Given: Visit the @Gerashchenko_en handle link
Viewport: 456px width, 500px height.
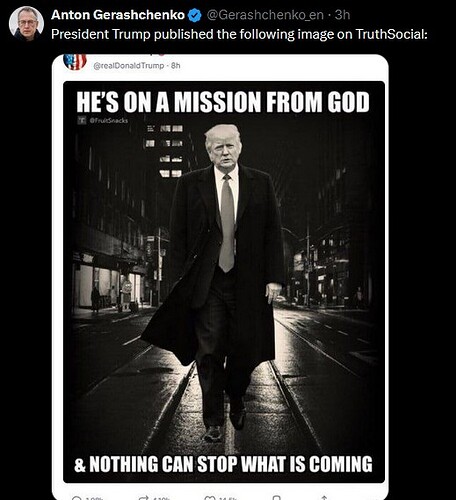Looking at the screenshot, I should 265,15.
